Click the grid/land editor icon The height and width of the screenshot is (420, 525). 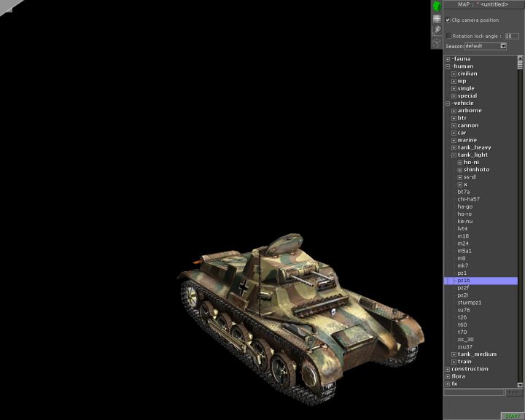(437, 18)
